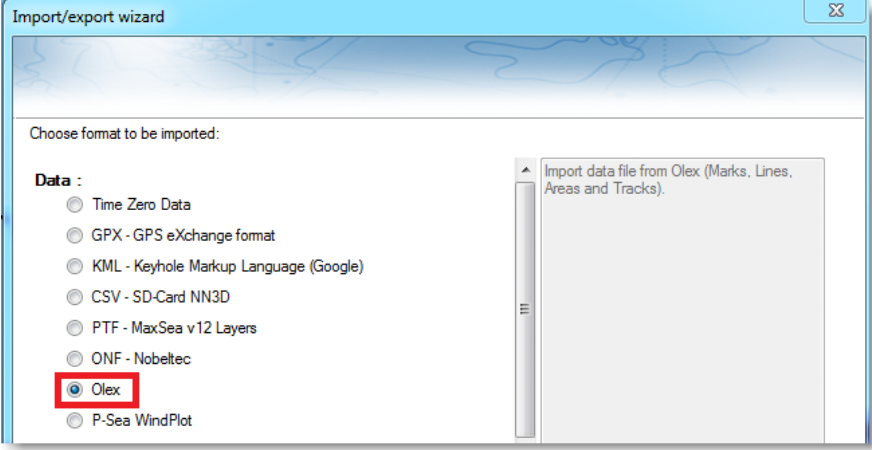Choose the ONF - Nobeltec format

74,359
